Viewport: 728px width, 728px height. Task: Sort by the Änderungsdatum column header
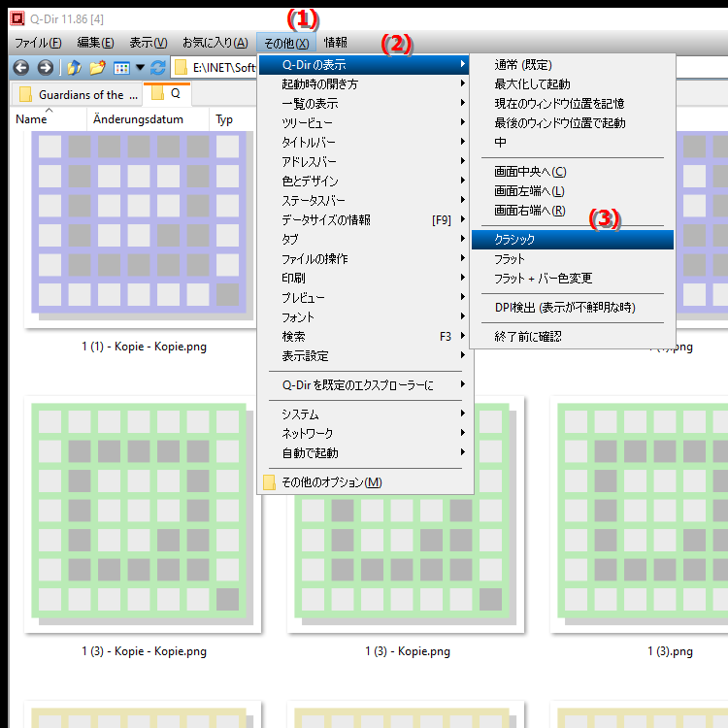click(x=149, y=119)
